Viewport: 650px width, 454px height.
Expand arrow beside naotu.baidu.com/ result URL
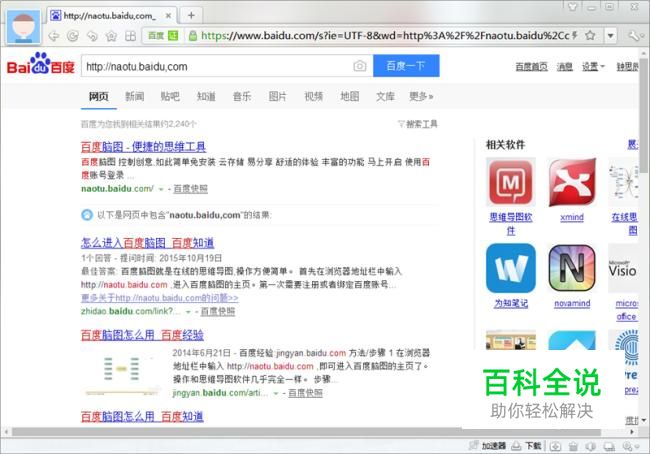click(161, 189)
